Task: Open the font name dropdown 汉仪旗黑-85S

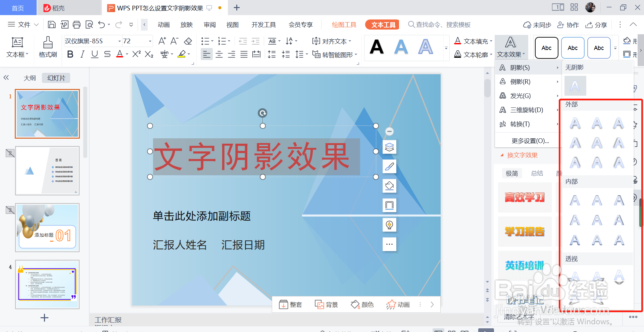Action: [x=119, y=41]
